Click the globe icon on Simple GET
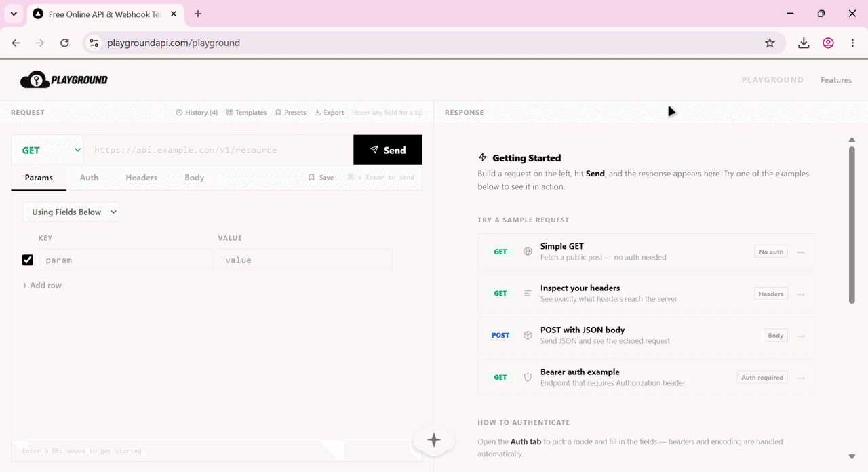Screen dimensions: 868x472 point(528,252)
